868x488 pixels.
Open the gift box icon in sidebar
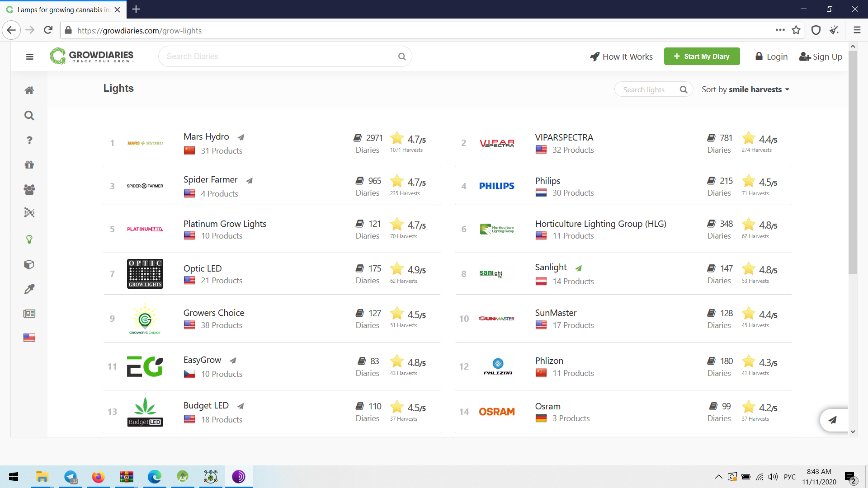(x=29, y=165)
